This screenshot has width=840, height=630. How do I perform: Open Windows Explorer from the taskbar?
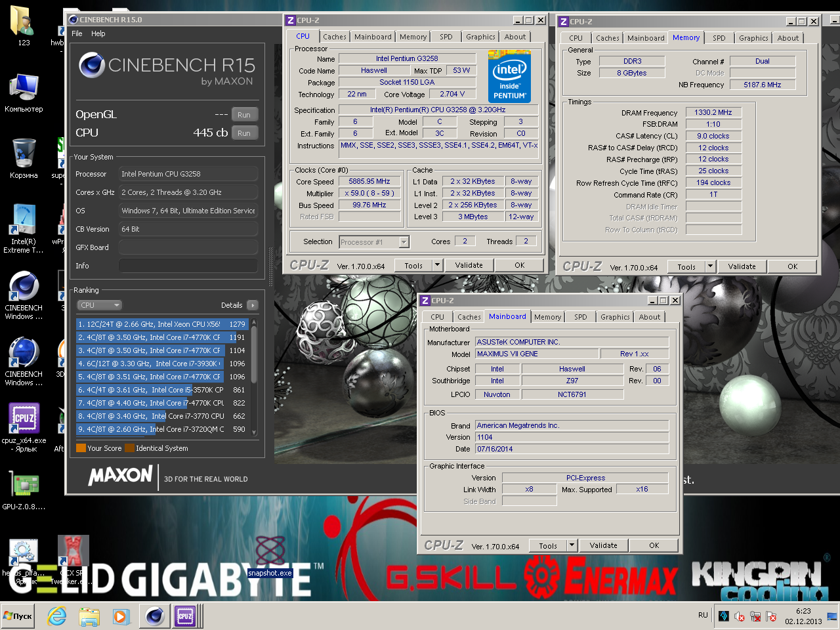89,616
